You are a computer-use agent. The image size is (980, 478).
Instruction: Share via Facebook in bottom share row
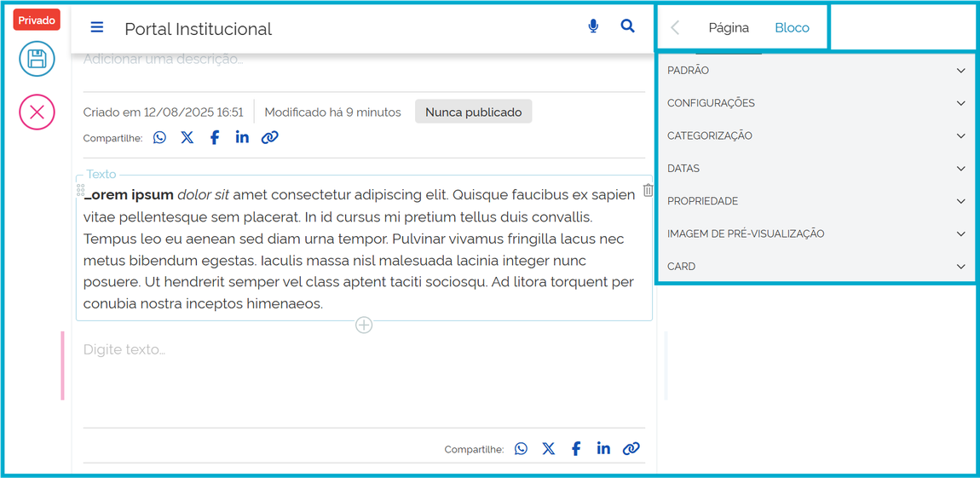click(x=576, y=448)
